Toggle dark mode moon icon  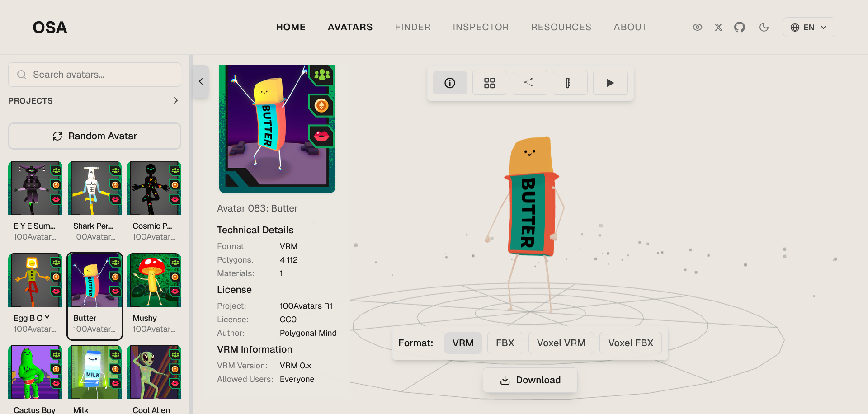[764, 27]
